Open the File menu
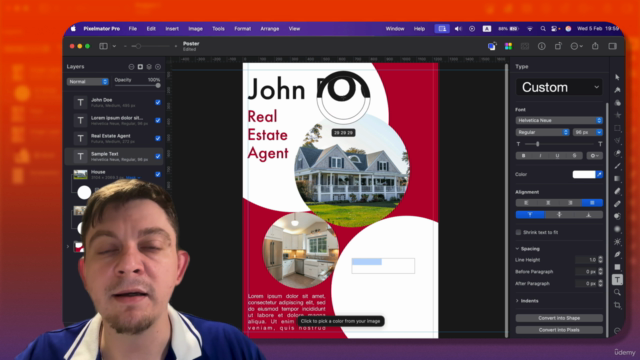The image size is (640, 360). [x=133, y=29]
